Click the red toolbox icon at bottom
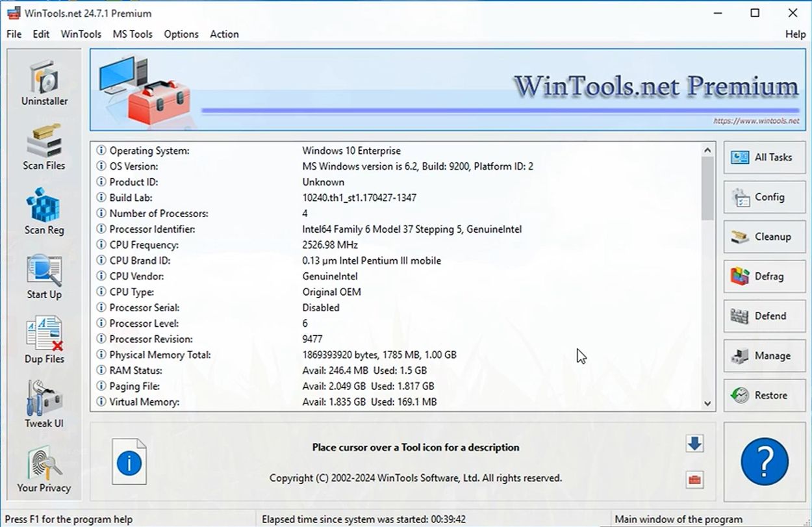The width and height of the screenshot is (812, 527). (x=694, y=480)
